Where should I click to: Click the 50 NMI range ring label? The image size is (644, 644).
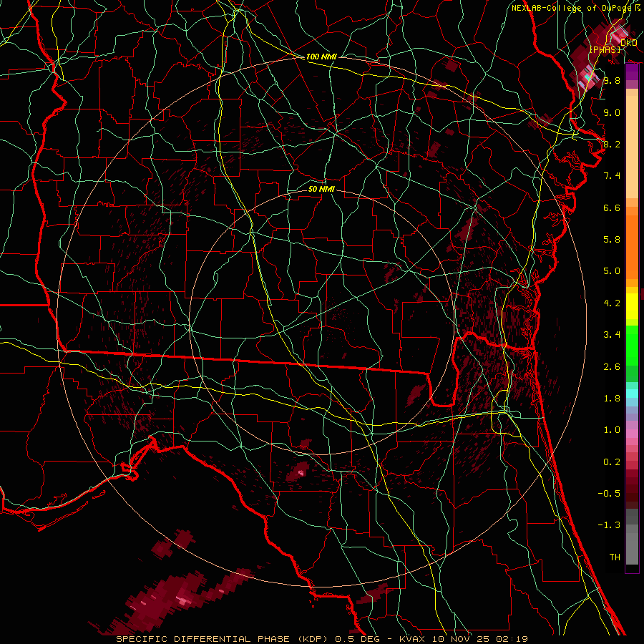[x=321, y=189]
